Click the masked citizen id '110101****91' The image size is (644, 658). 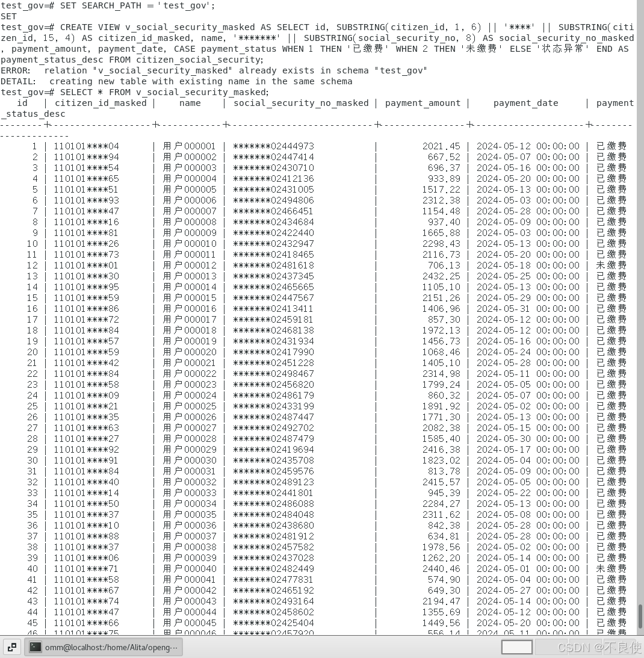[x=87, y=461]
